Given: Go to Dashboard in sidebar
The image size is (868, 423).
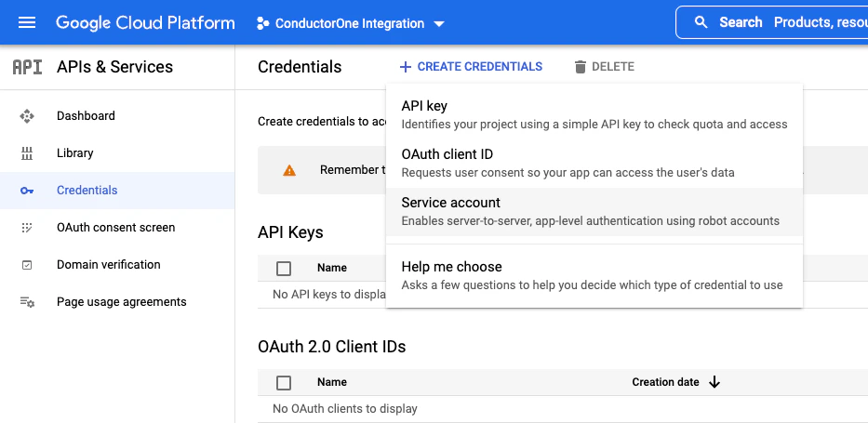Looking at the screenshot, I should click(x=86, y=116).
